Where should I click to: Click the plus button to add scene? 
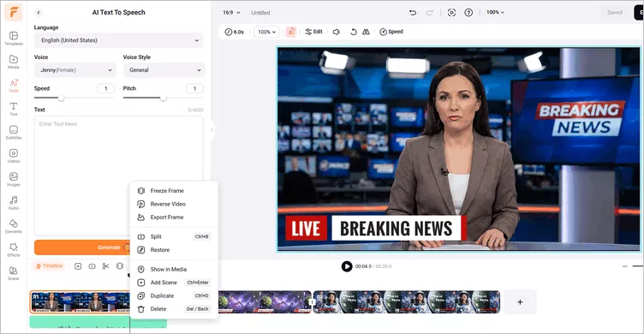(x=520, y=302)
